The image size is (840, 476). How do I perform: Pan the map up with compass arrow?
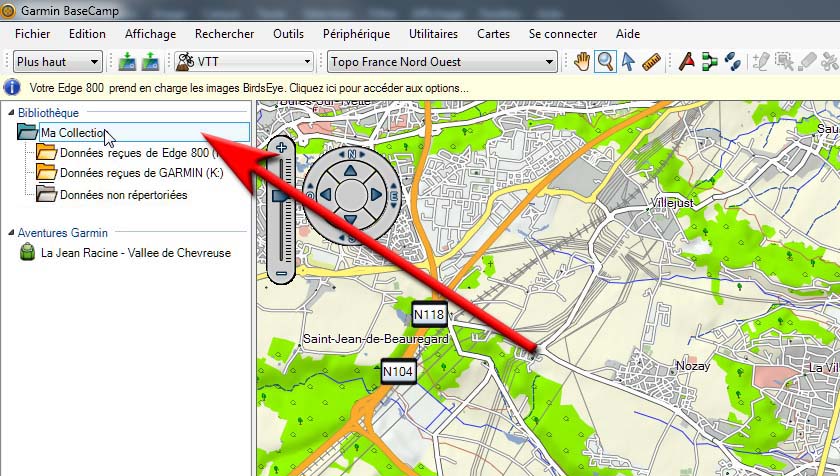pyautogui.click(x=350, y=171)
